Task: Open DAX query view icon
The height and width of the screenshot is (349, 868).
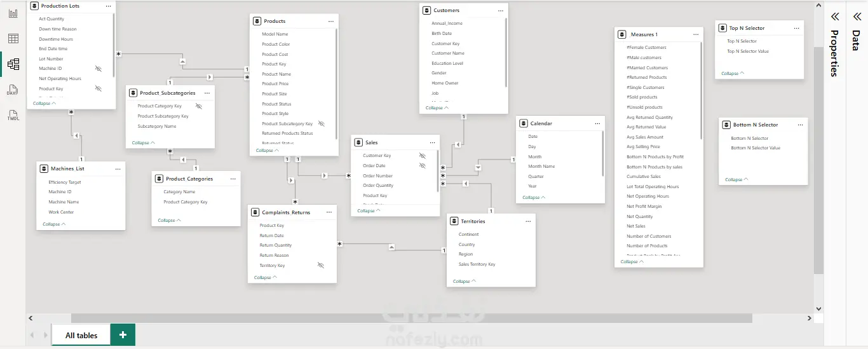Action: [x=13, y=90]
